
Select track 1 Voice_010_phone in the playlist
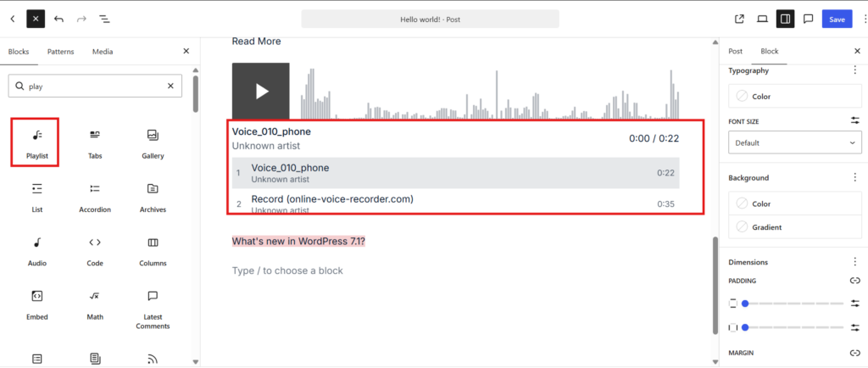click(455, 173)
